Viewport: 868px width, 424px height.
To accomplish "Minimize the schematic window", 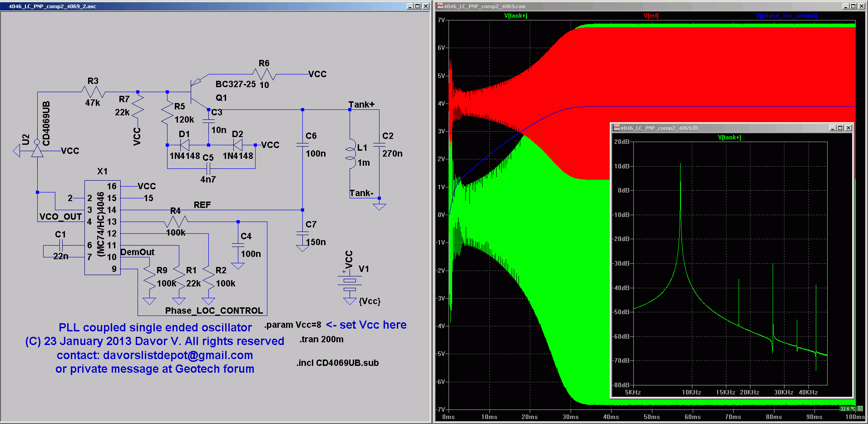I will pyautogui.click(x=410, y=6).
